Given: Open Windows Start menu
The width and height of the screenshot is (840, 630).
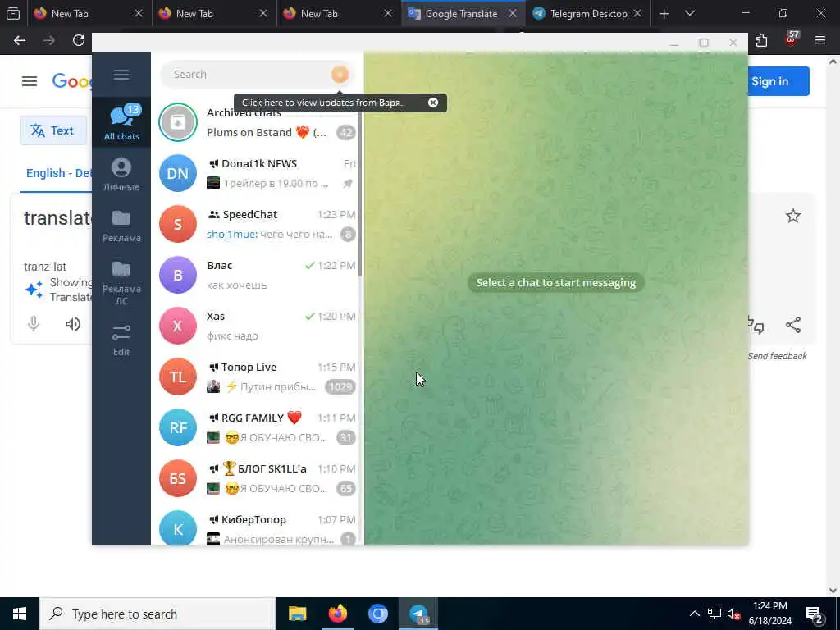Looking at the screenshot, I should point(20,614).
